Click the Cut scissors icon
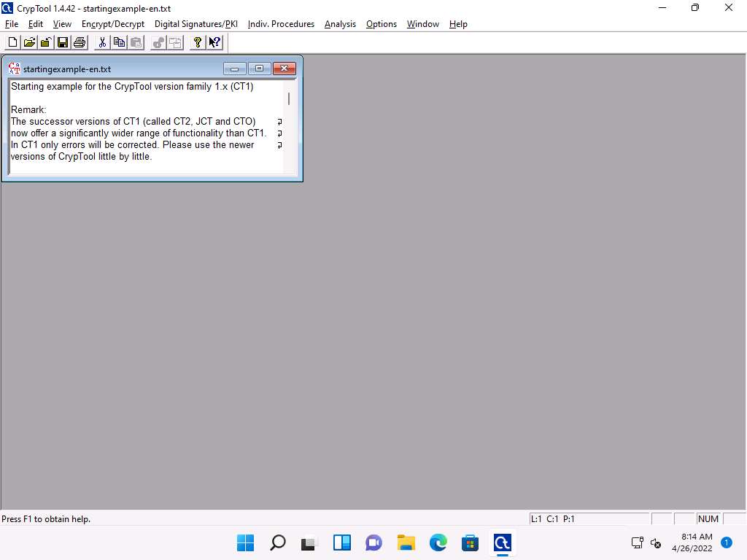 click(102, 42)
